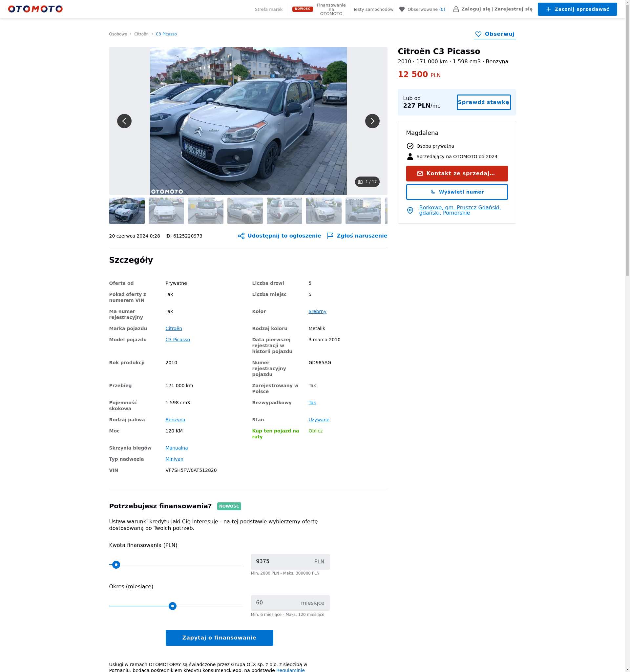Image resolution: width=630 pixels, height=672 pixels.
Task: Select the second car thumbnail image
Action: pos(166,211)
